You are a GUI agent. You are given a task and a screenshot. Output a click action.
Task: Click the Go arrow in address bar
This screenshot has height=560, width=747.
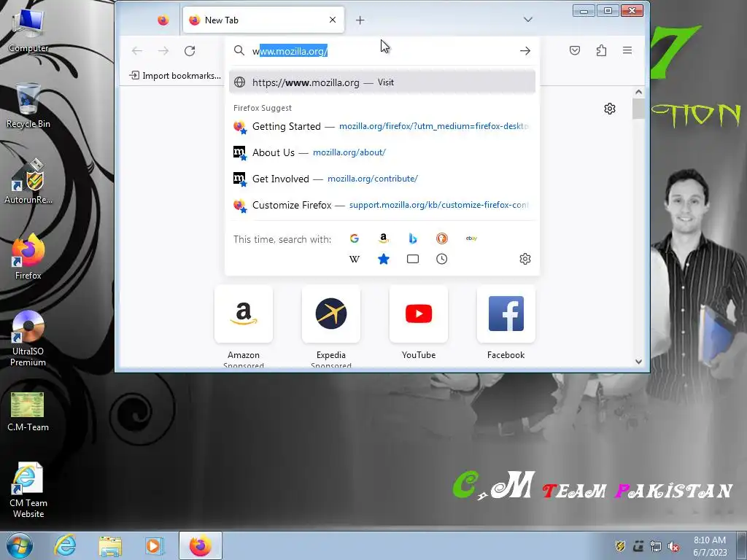tap(525, 50)
